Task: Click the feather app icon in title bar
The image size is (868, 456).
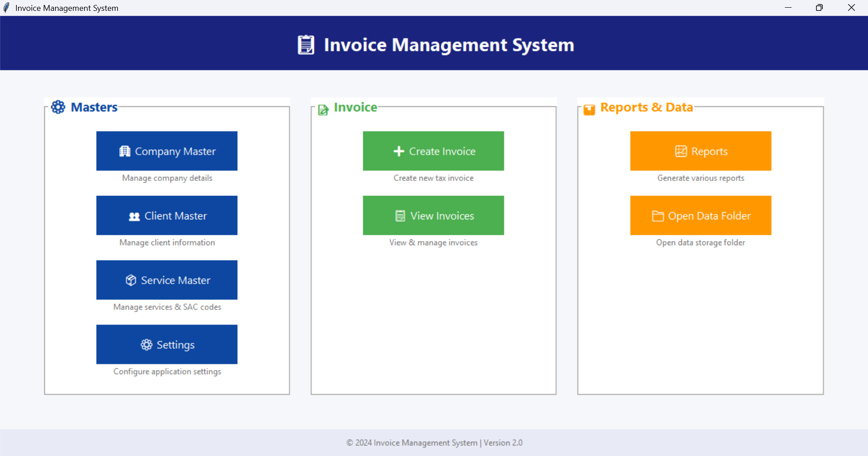Action: [x=6, y=8]
